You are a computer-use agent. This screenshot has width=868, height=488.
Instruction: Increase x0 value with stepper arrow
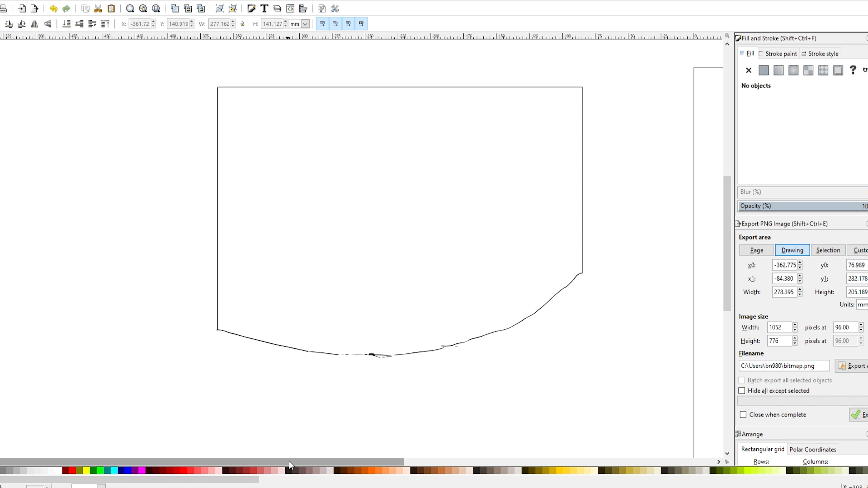click(x=800, y=263)
